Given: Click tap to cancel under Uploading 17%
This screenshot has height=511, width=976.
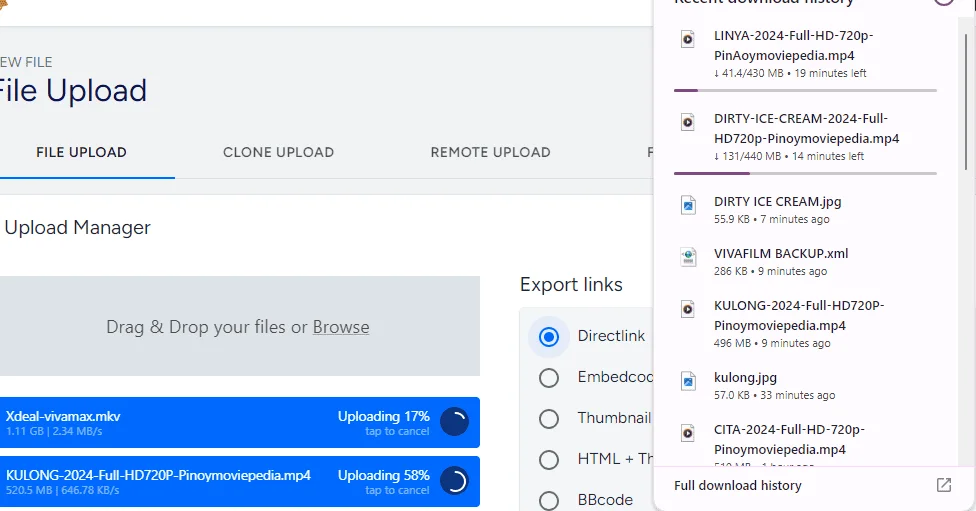Looking at the screenshot, I should tap(397, 431).
